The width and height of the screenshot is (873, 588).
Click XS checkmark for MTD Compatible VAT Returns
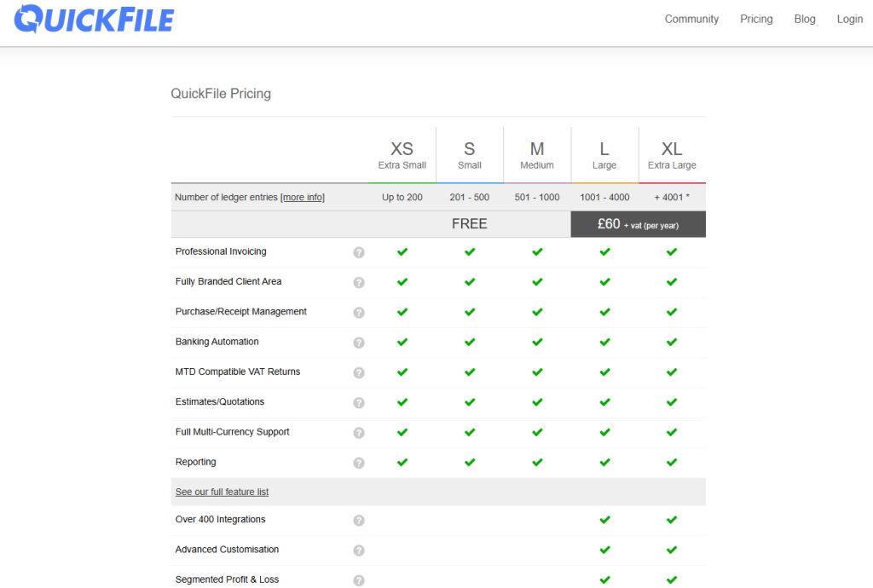pos(402,372)
